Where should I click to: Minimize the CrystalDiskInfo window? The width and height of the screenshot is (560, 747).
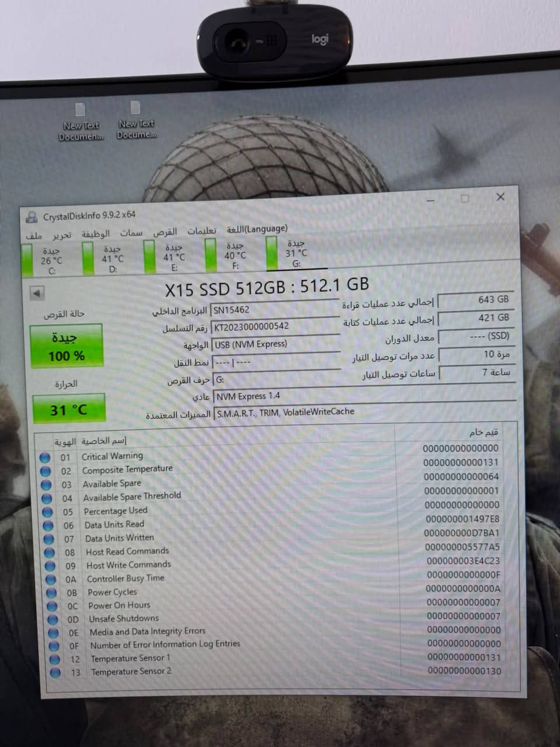pos(430,200)
